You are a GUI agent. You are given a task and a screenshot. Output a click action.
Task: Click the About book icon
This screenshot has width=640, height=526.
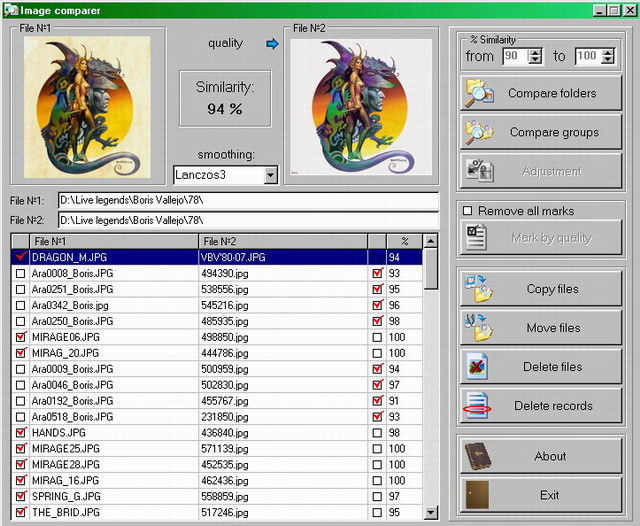[478, 456]
